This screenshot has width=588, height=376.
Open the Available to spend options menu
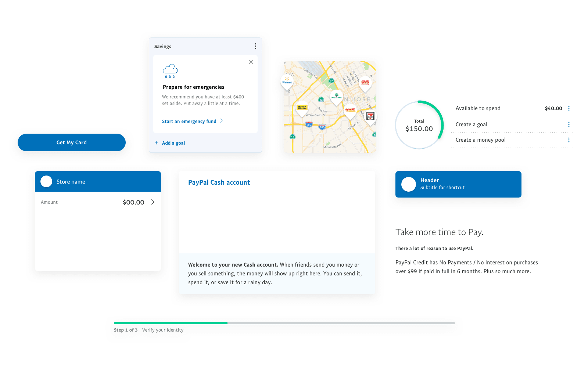(x=569, y=108)
